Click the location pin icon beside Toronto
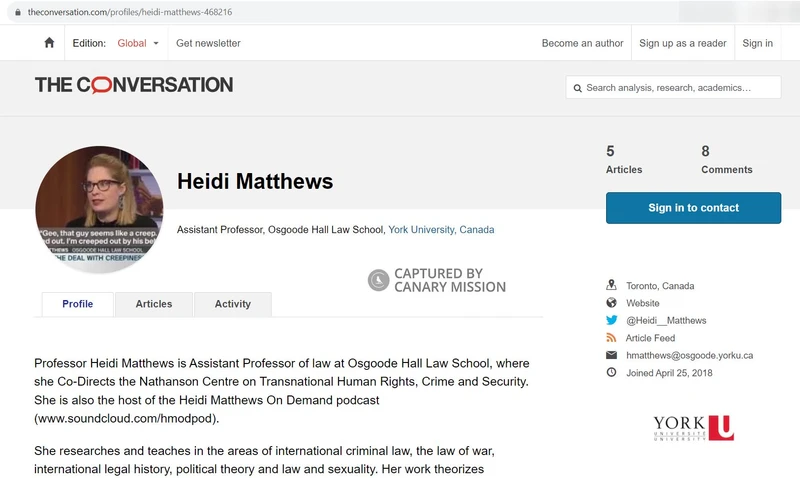800x478 pixels. [611, 285]
